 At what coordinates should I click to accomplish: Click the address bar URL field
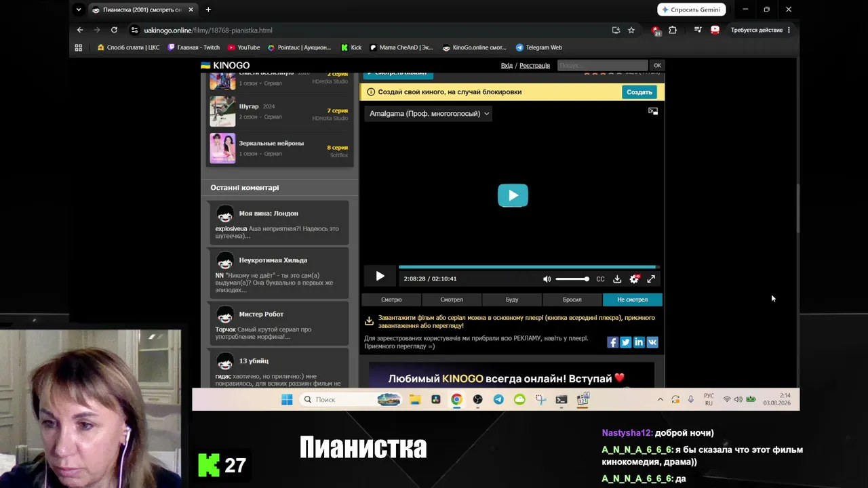366,30
